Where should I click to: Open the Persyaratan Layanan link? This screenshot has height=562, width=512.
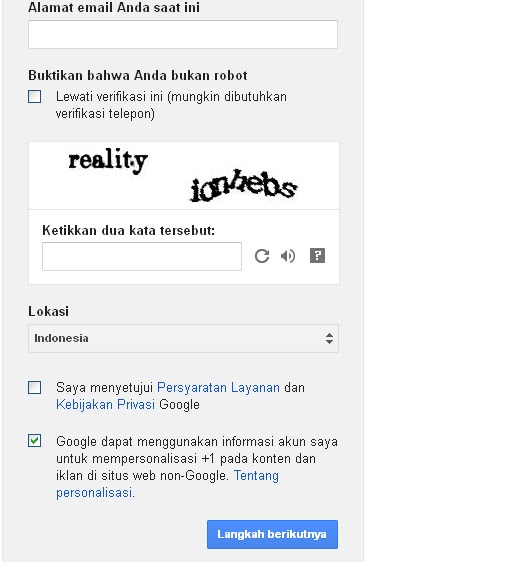(x=218, y=387)
